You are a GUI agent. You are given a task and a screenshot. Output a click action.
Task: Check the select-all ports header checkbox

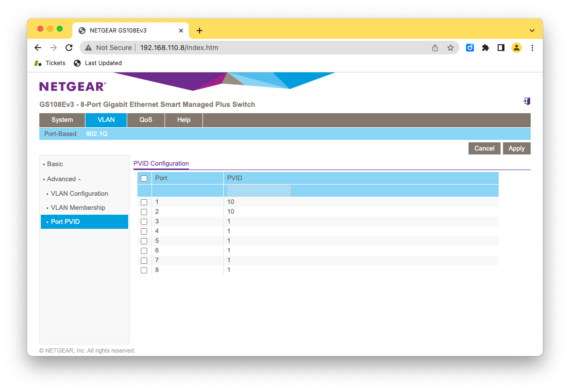click(144, 179)
